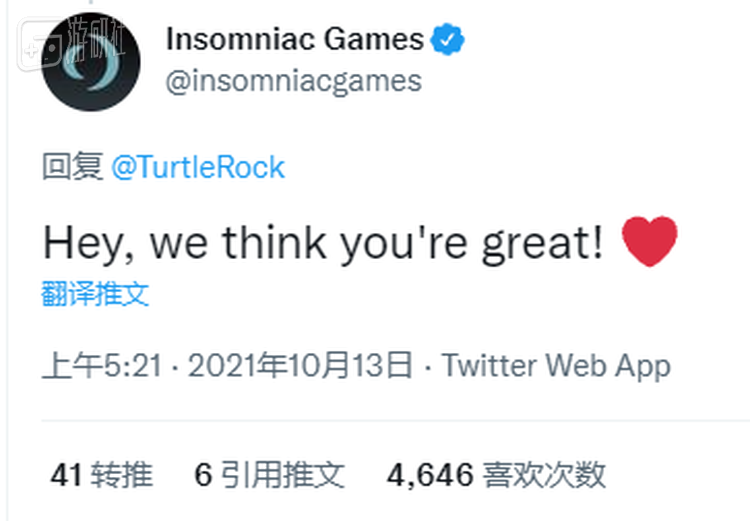Image resolution: width=750 pixels, height=521 pixels.
Task: Translate the tweet via 翻译推文
Action: [x=95, y=294]
